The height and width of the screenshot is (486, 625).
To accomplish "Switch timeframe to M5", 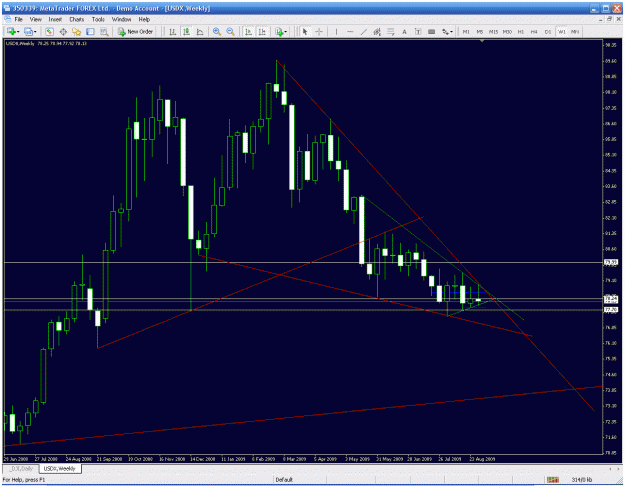I will 480,31.
